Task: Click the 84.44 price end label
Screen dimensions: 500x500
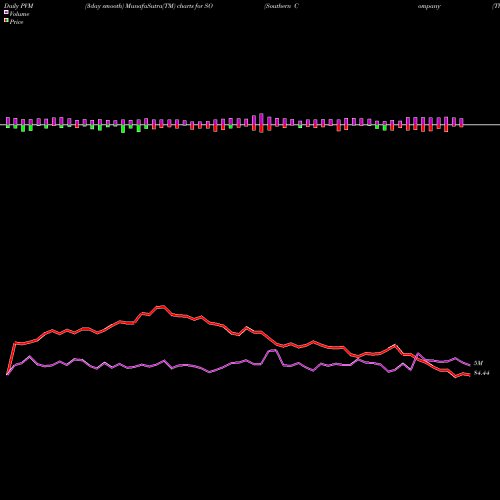Action: tap(482, 373)
